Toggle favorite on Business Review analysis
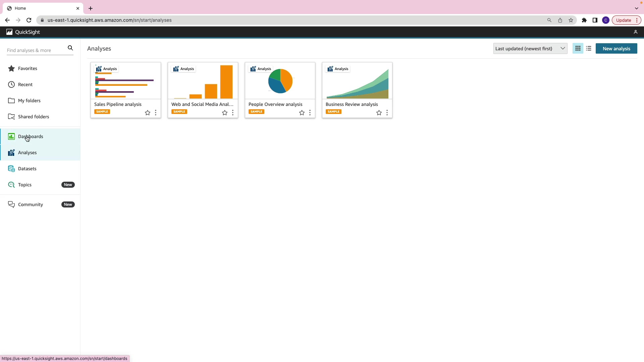 (379, 113)
